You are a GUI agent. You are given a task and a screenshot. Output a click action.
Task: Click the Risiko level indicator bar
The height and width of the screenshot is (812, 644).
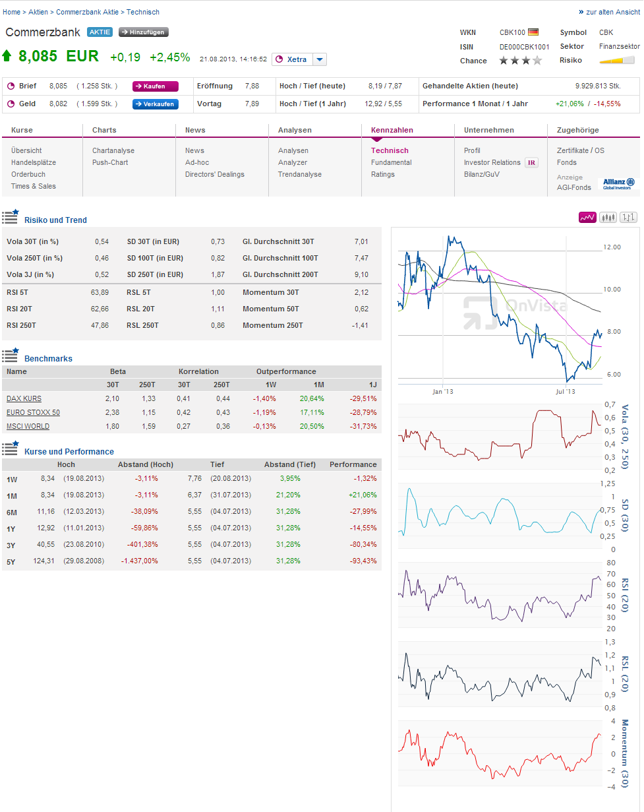click(x=617, y=61)
